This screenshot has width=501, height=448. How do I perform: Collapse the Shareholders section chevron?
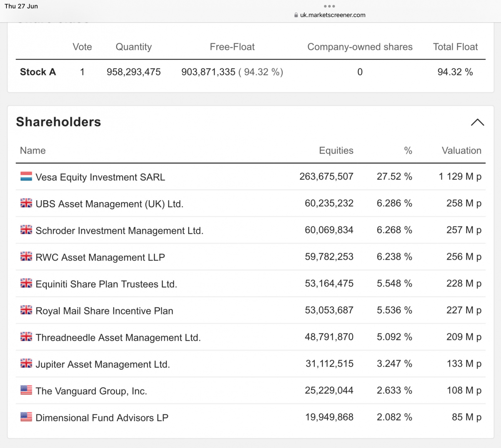[x=477, y=122]
